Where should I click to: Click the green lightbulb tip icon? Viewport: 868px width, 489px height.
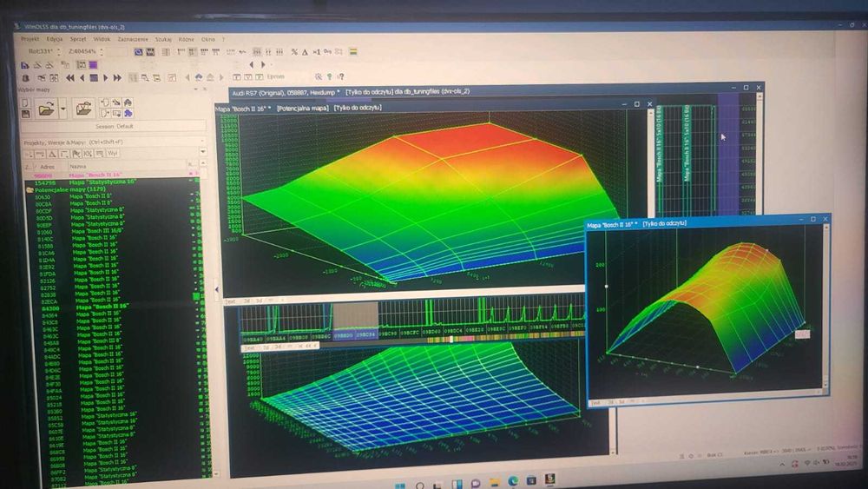(x=329, y=76)
